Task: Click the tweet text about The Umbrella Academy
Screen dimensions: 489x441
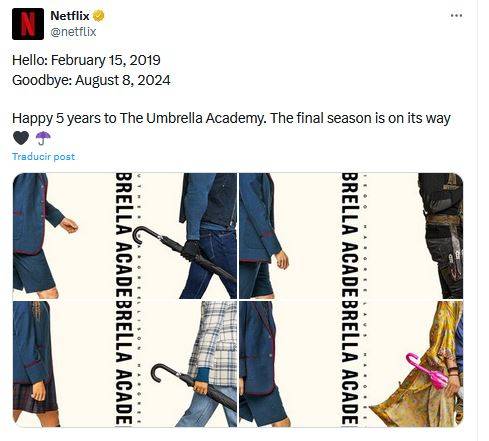Action: pos(231,118)
